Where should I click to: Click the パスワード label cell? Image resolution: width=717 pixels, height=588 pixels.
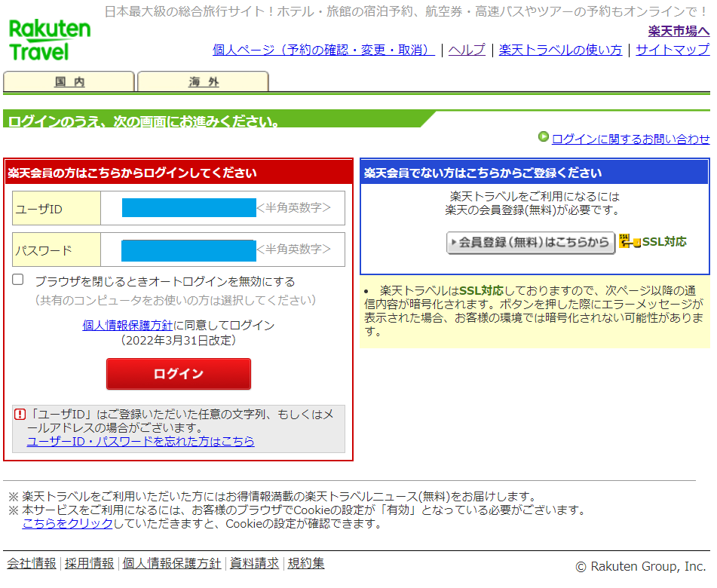(57, 250)
